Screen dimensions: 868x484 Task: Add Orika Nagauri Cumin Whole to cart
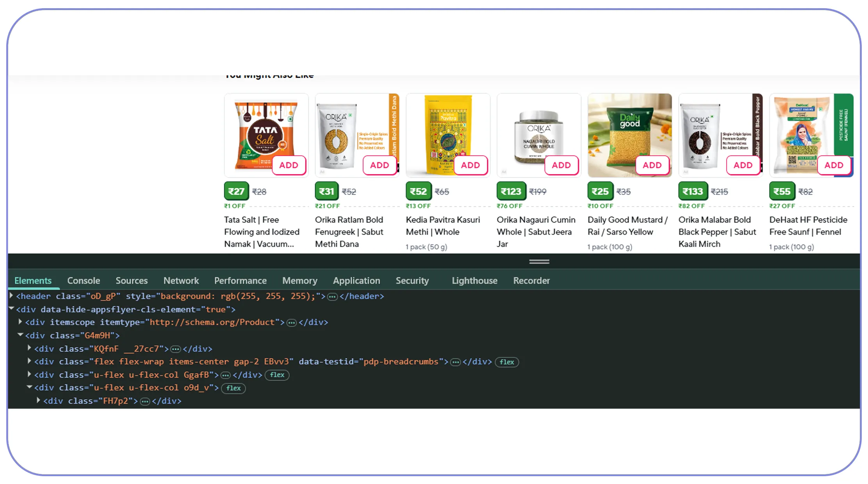point(561,165)
